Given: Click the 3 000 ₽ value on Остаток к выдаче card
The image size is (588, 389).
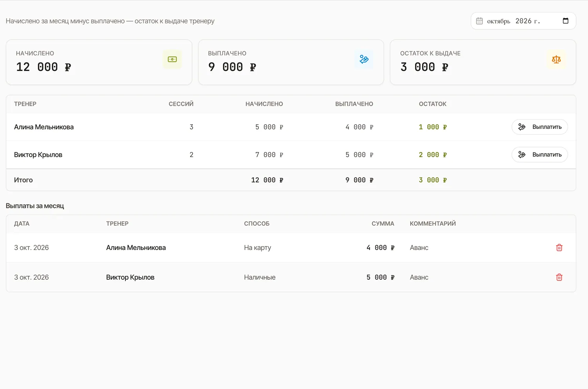Looking at the screenshot, I should click(x=424, y=67).
